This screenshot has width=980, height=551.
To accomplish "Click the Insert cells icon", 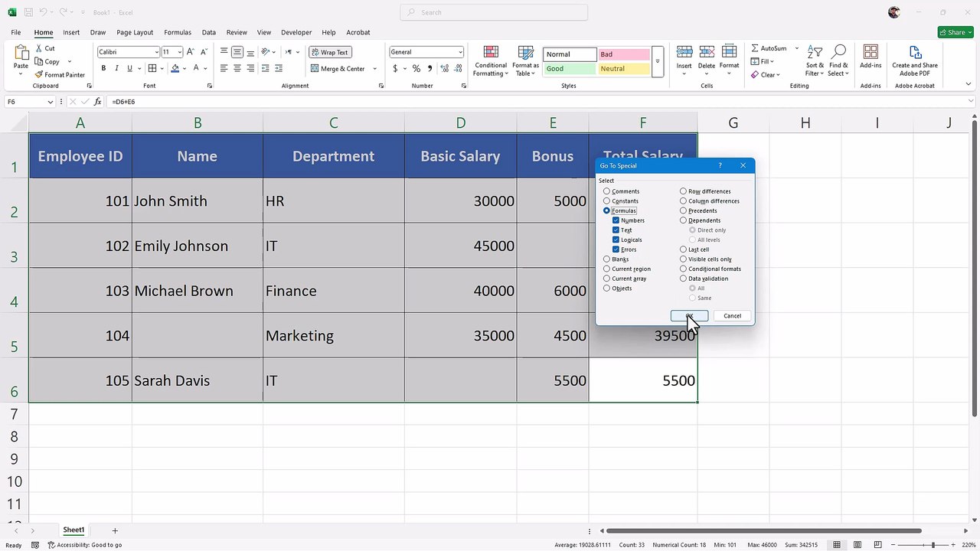I will pos(684,52).
